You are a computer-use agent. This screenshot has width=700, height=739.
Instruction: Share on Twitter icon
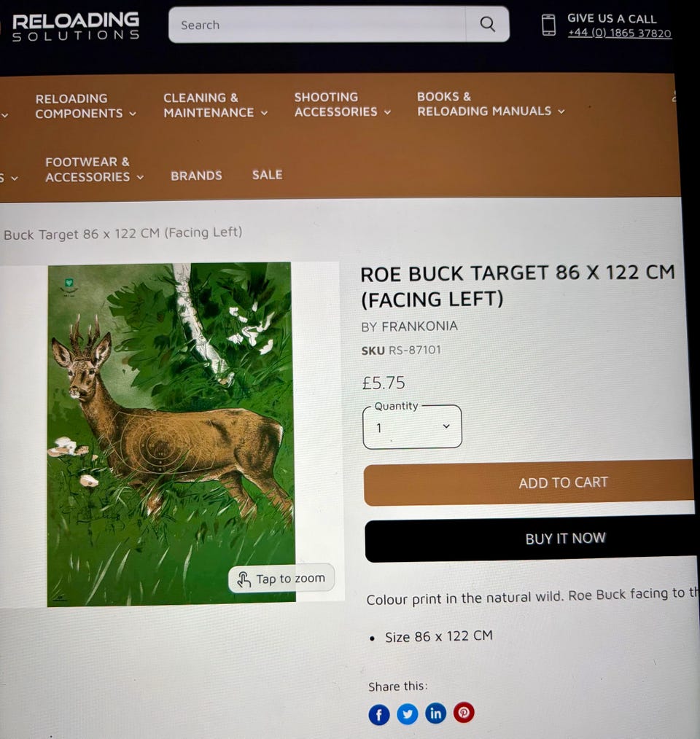[x=408, y=713]
